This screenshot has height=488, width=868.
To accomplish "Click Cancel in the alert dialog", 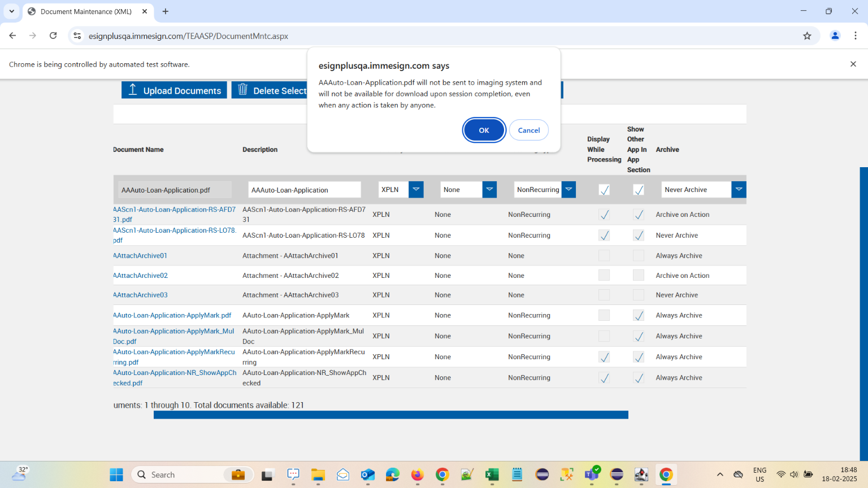I will click(529, 130).
